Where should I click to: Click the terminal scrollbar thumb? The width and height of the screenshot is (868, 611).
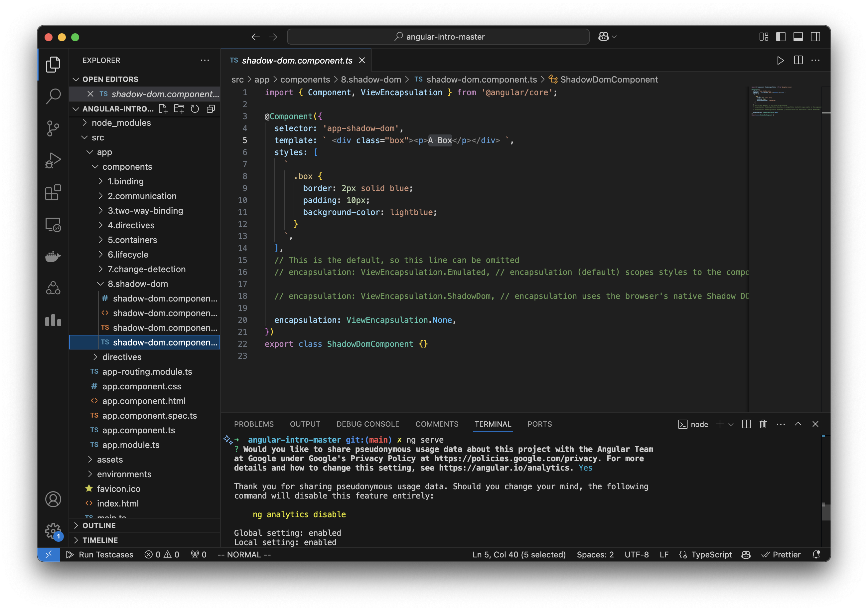(x=826, y=511)
